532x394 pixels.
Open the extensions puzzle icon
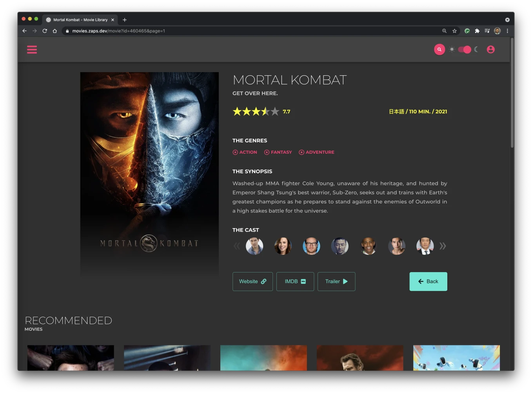pos(477,31)
